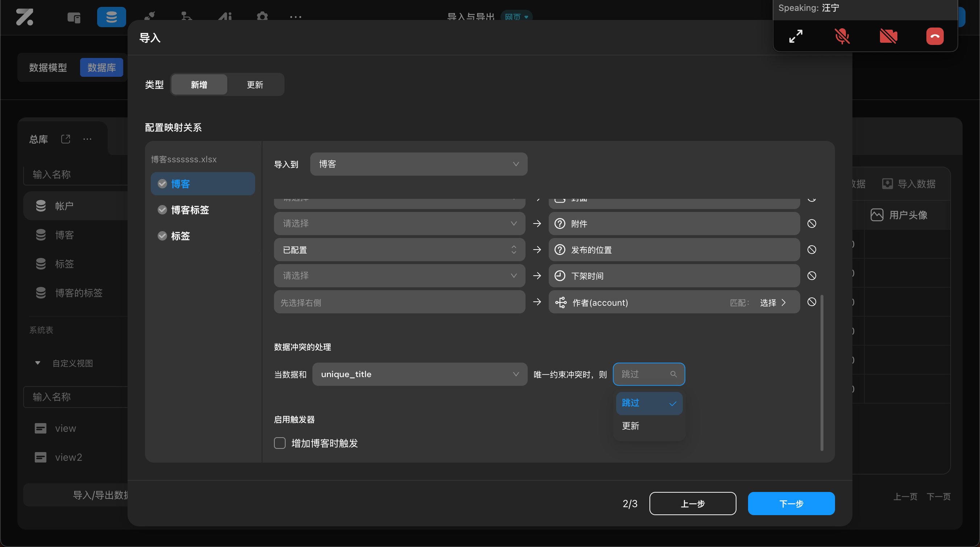Open the view custom view
Screen dimensions: 980x547
pos(76,429)
